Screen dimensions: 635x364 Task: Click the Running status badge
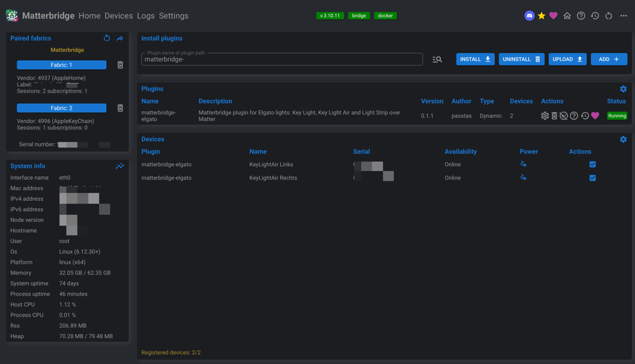click(x=617, y=115)
